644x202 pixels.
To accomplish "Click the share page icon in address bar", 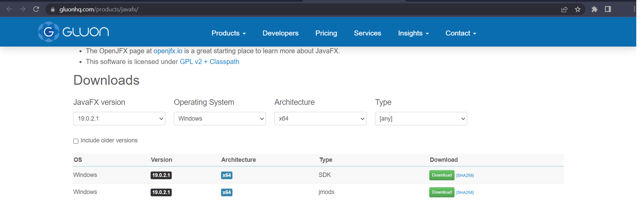I will [564, 9].
